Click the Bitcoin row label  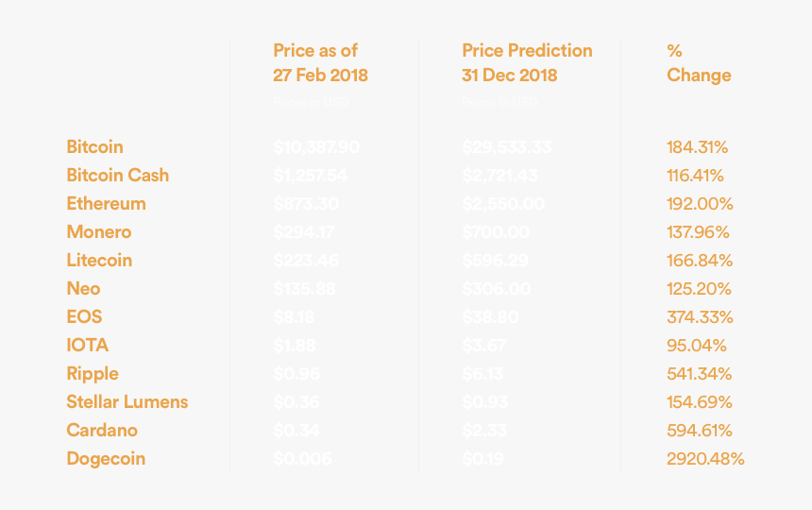(x=94, y=147)
